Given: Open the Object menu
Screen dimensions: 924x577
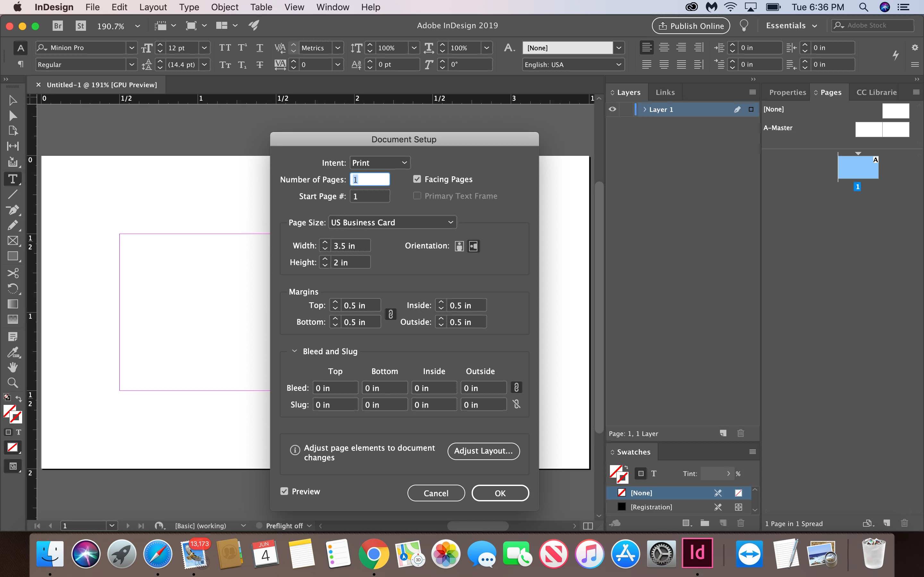Looking at the screenshot, I should click(x=225, y=7).
